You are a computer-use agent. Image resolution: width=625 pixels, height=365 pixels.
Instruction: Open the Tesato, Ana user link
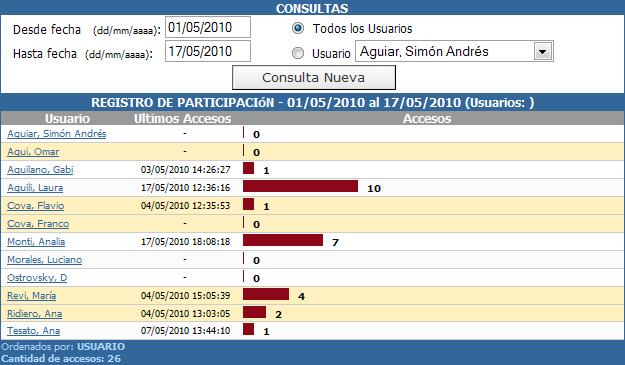(x=33, y=330)
